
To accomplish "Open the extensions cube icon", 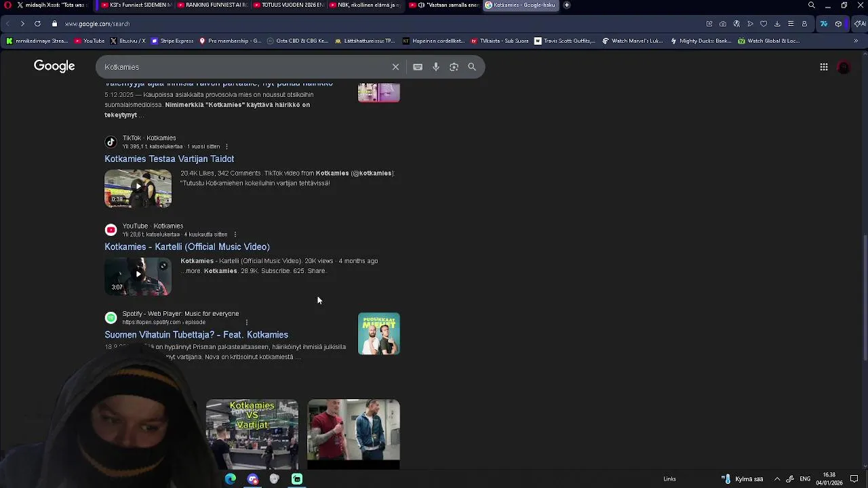I will tap(839, 24).
